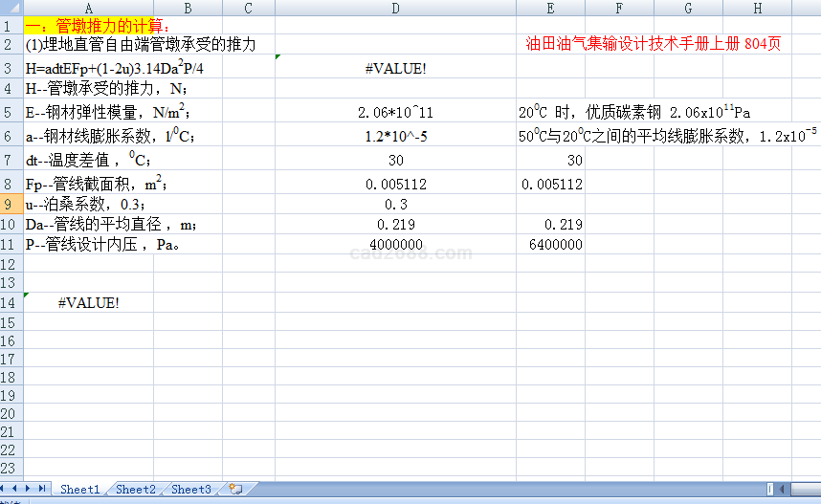This screenshot has height=504, width=821.
Task: Click the #VALUE! error cell in column D
Action: click(395, 69)
